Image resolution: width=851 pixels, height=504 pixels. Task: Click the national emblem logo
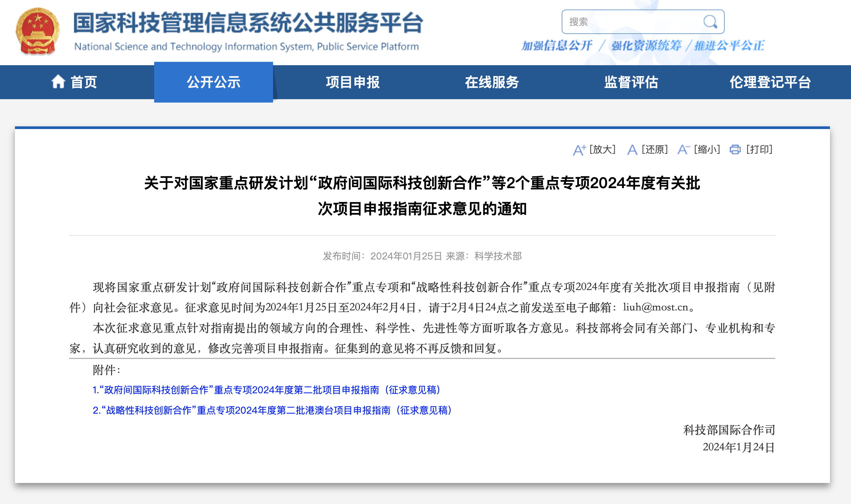(38, 31)
